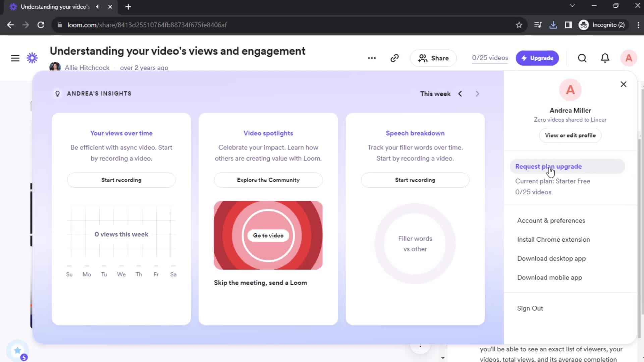Viewport: 644px width, 362px height.
Task: Click the Share button
Action: point(433,58)
